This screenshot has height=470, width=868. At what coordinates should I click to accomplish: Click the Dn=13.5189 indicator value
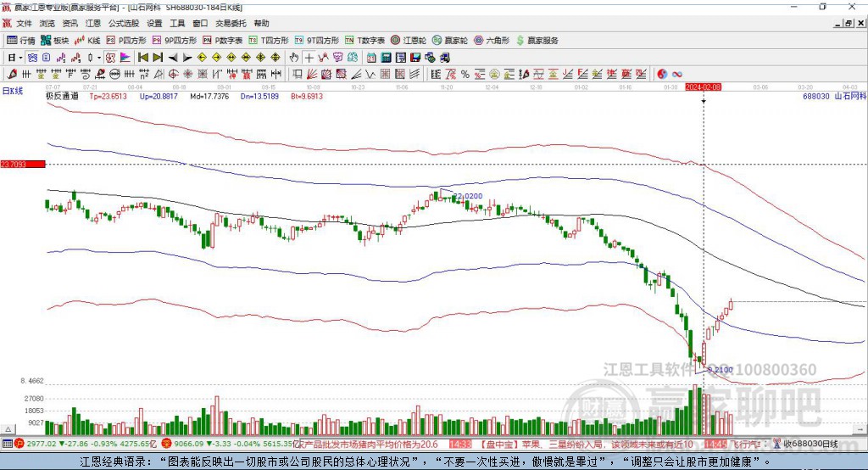259,96
